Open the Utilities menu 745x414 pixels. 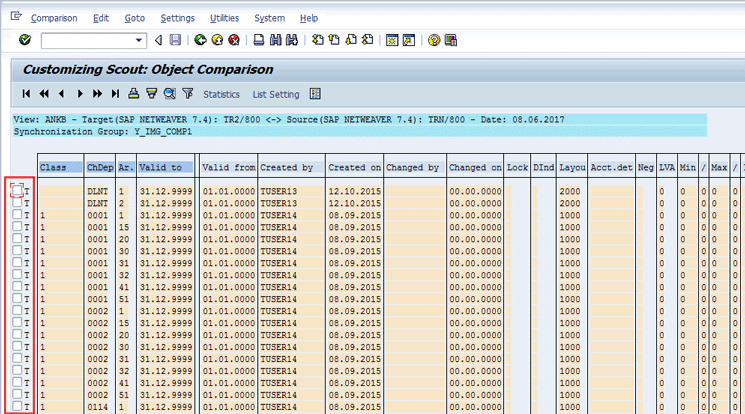coord(224,18)
